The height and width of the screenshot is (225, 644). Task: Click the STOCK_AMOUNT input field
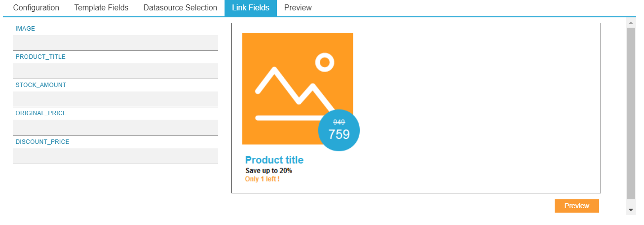point(115,99)
